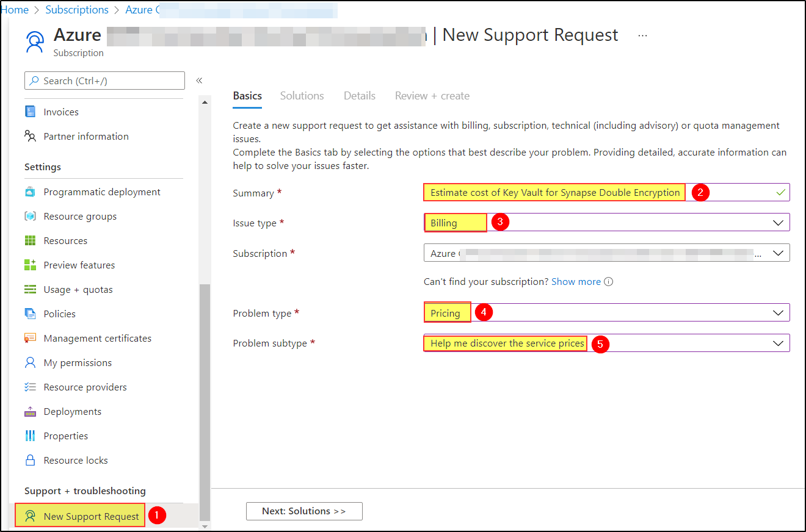Click the Resource providers list icon
806x532 pixels.
tap(30, 387)
